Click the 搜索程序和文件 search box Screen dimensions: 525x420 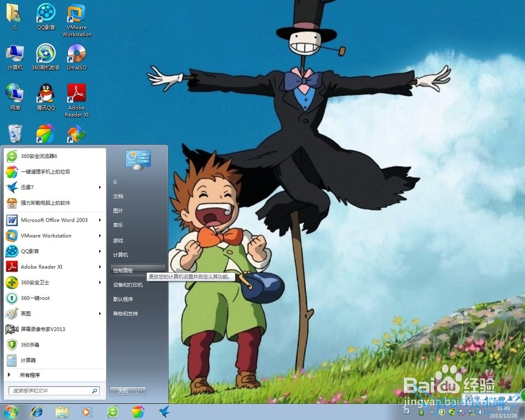click(51, 391)
